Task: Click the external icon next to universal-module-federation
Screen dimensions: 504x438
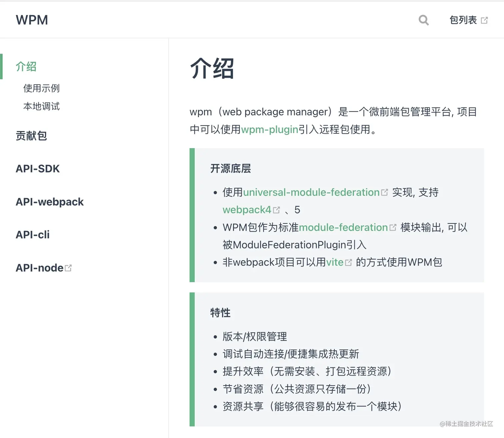Action: 385,192
